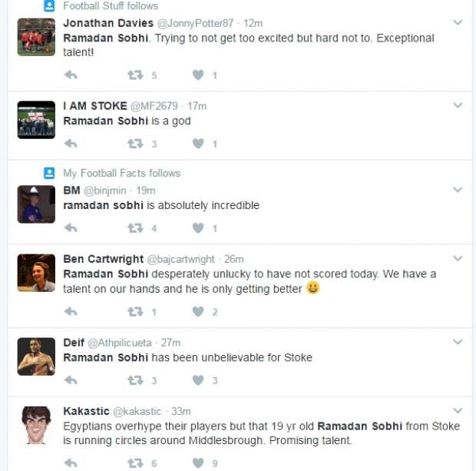This screenshot has width=476, height=471.
Task: Visit Ben Cartwright's profile name link
Action: 102,259
